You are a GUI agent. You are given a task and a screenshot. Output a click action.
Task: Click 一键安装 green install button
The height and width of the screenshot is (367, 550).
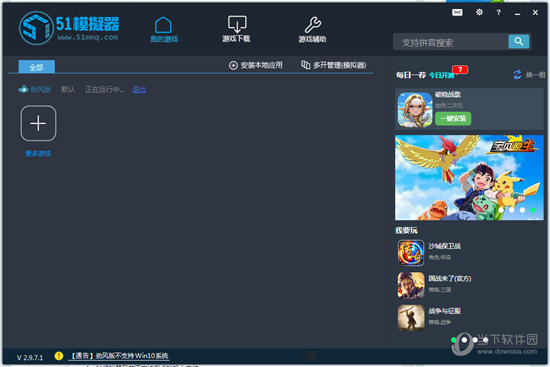pos(453,119)
